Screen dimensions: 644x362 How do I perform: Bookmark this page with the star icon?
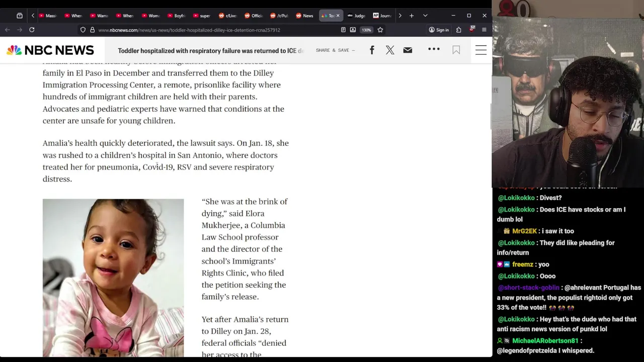click(x=380, y=30)
